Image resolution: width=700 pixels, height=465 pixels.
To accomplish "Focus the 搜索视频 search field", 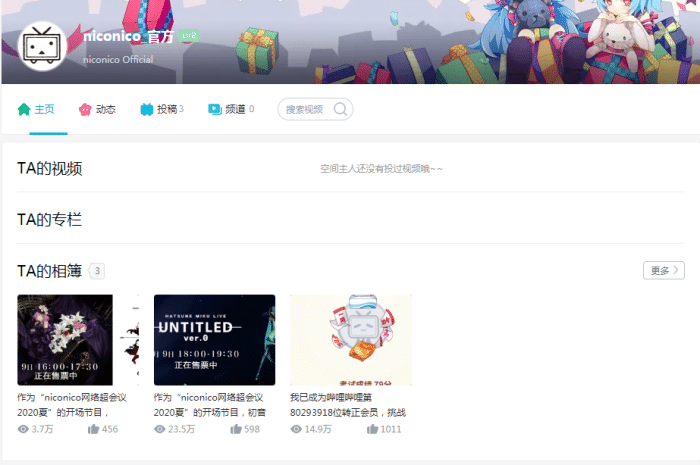I will (x=315, y=109).
